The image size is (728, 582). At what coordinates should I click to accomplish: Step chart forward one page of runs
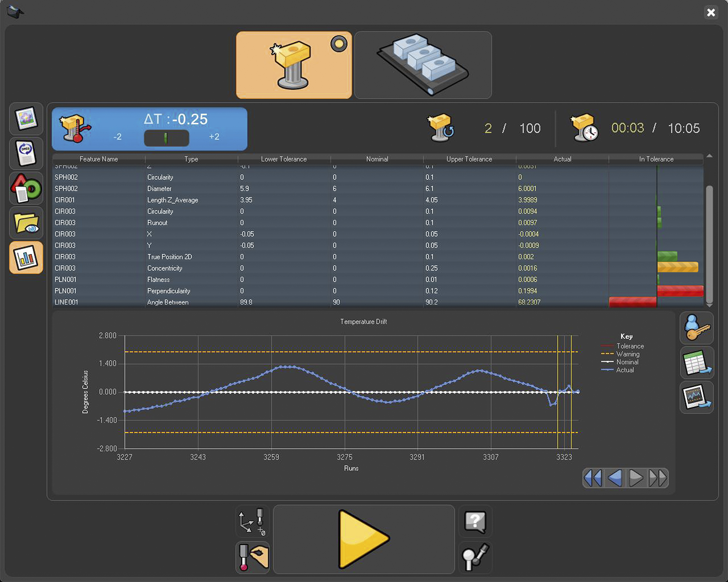pyautogui.click(x=636, y=478)
